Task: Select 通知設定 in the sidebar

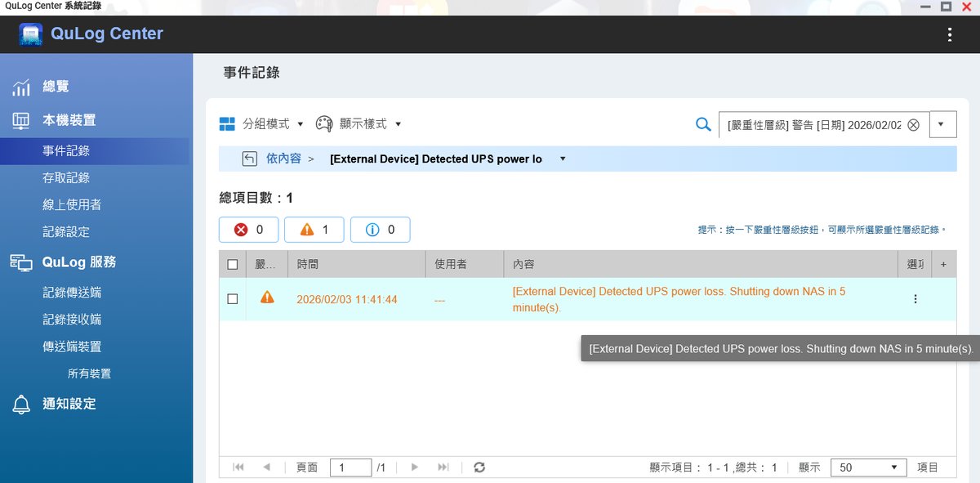Action: tap(69, 404)
